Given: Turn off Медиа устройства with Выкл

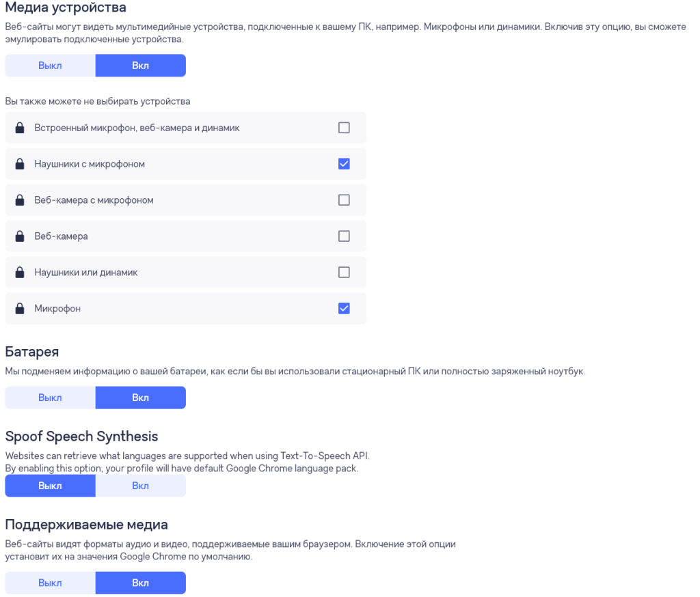Looking at the screenshot, I should pos(50,66).
